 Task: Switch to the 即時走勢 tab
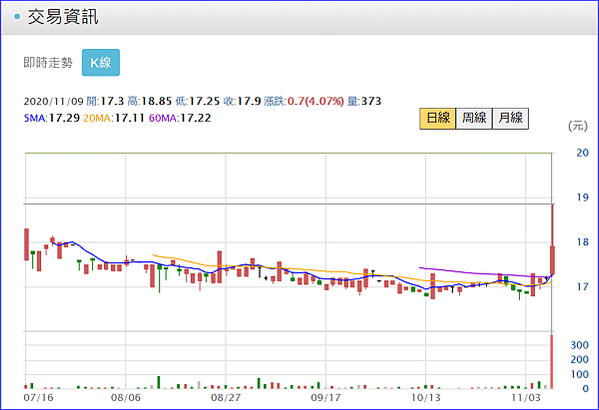48,63
